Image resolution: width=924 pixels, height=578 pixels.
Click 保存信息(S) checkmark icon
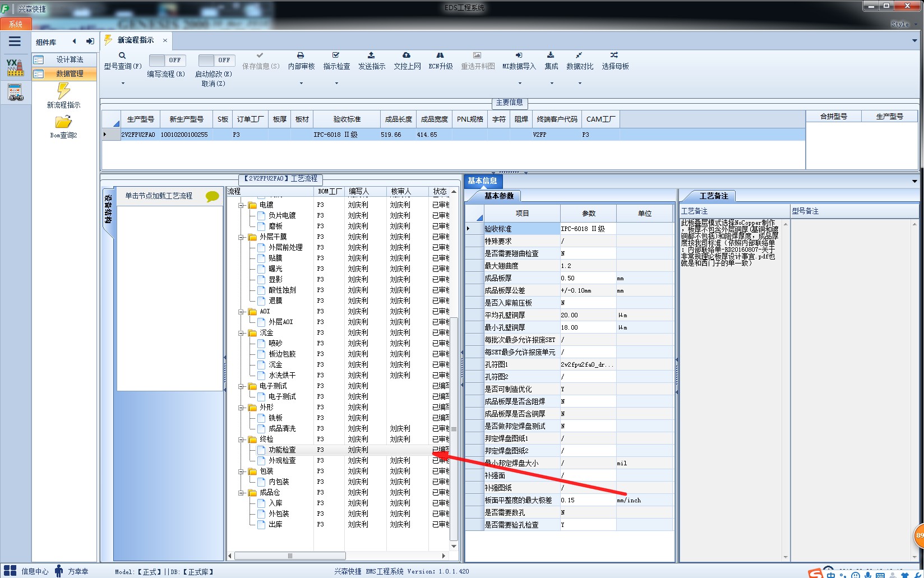click(260, 56)
